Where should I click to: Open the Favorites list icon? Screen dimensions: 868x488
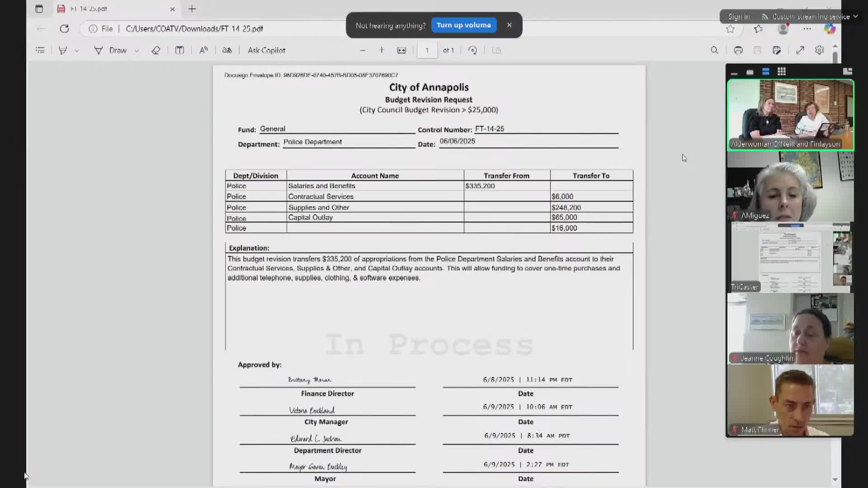(x=758, y=29)
